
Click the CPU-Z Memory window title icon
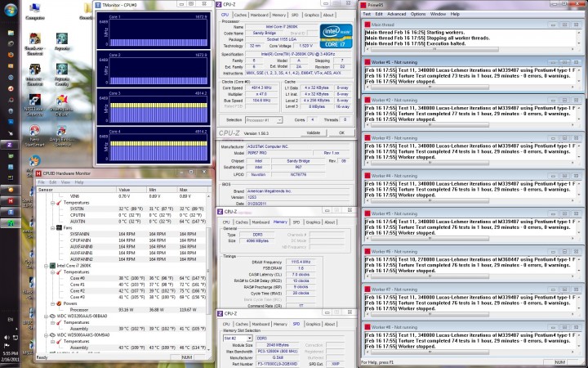tap(220, 212)
